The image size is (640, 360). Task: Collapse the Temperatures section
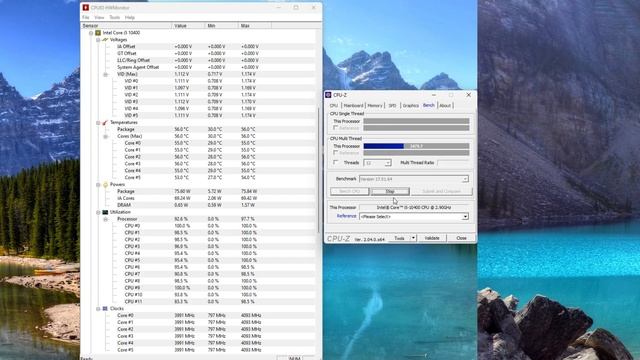click(x=98, y=123)
